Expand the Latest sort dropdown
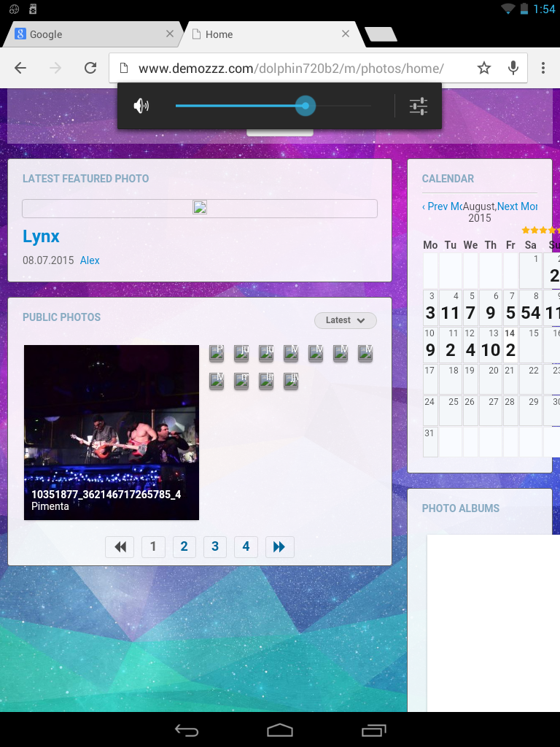560x747 pixels. 345,320
